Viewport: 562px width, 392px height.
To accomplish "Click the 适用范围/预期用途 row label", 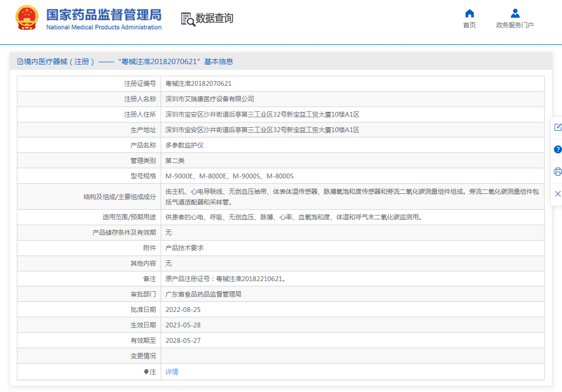I will click(129, 217).
